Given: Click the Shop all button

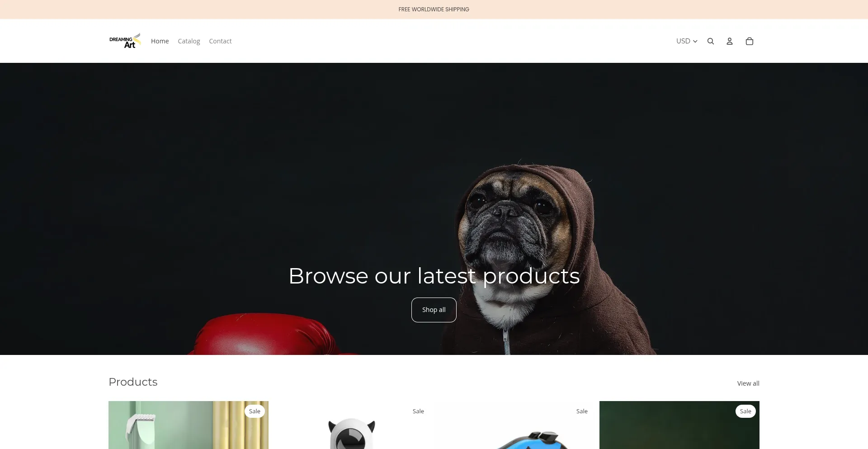Looking at the screenshot, I should point(434,310).
